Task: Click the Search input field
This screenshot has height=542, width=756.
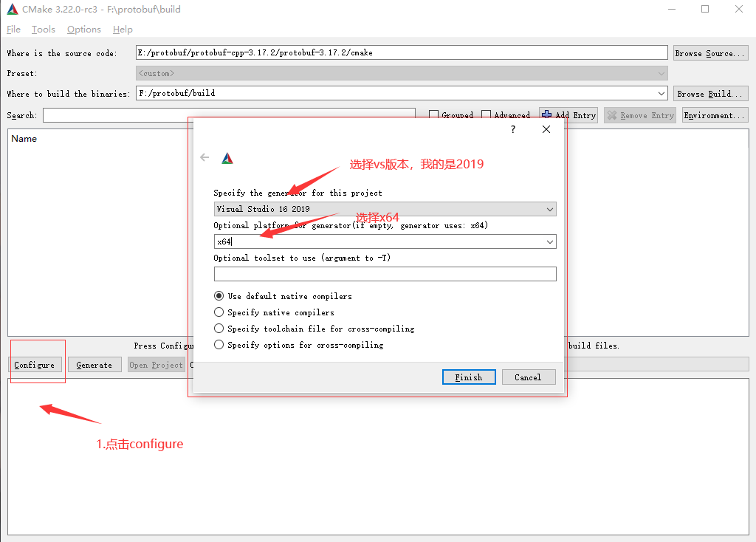Action: coord(229,115)
